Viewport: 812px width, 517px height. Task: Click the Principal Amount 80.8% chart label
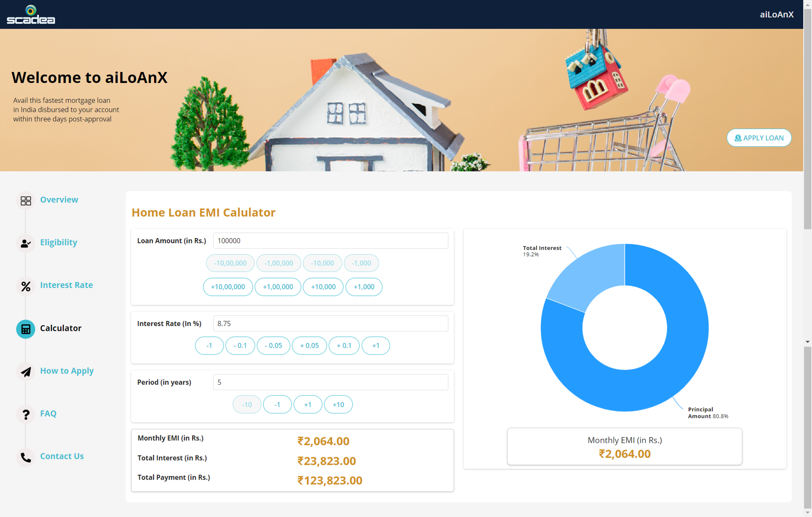coord(708,413)
